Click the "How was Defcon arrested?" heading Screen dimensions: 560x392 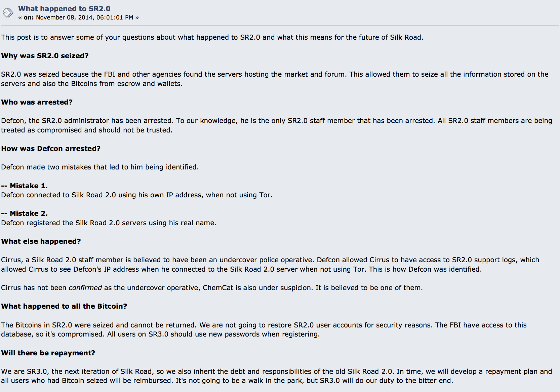coord(51,149)
